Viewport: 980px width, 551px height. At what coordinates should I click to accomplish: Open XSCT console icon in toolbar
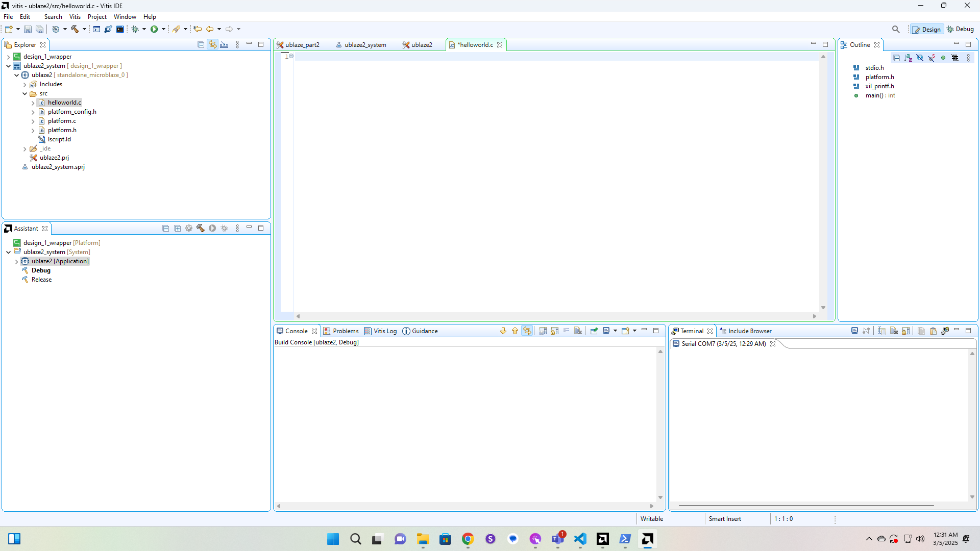pyautogui.click(x=96, y=29)
